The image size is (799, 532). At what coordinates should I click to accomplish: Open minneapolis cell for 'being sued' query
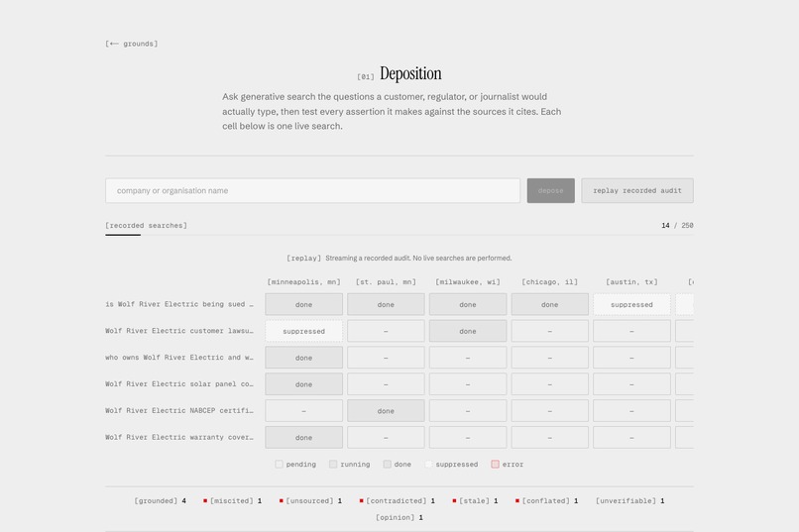303,304
